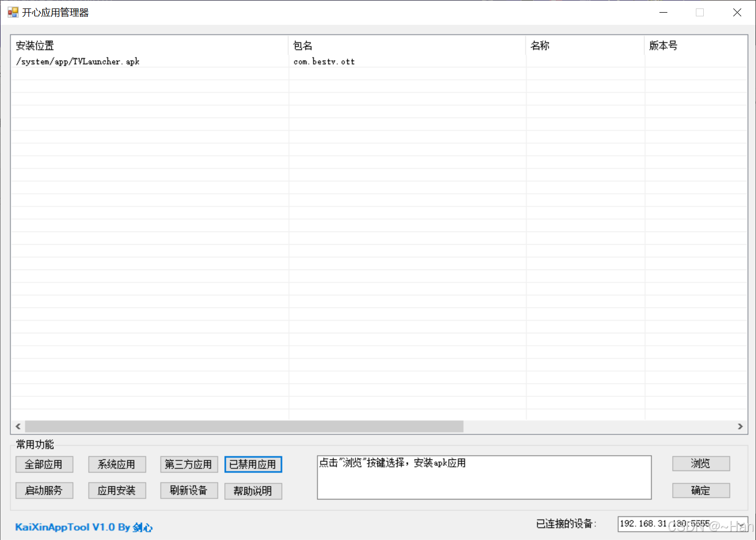This screenshot has height=540, width=756.
Task: Click the horizontal scrollbar left arrow
Action: 18,426
